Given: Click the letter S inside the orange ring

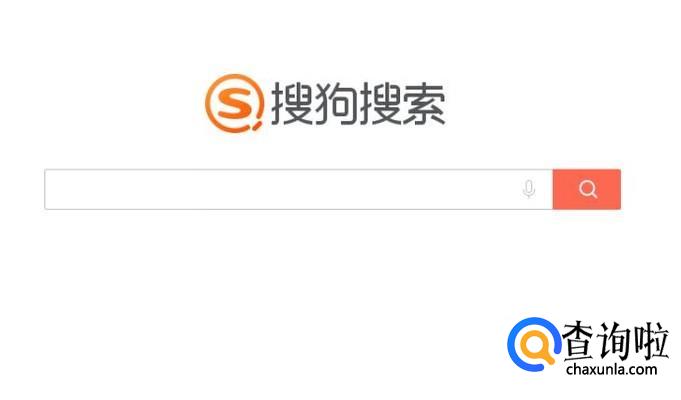Looking at the screenshot, I should click(234, 103).
